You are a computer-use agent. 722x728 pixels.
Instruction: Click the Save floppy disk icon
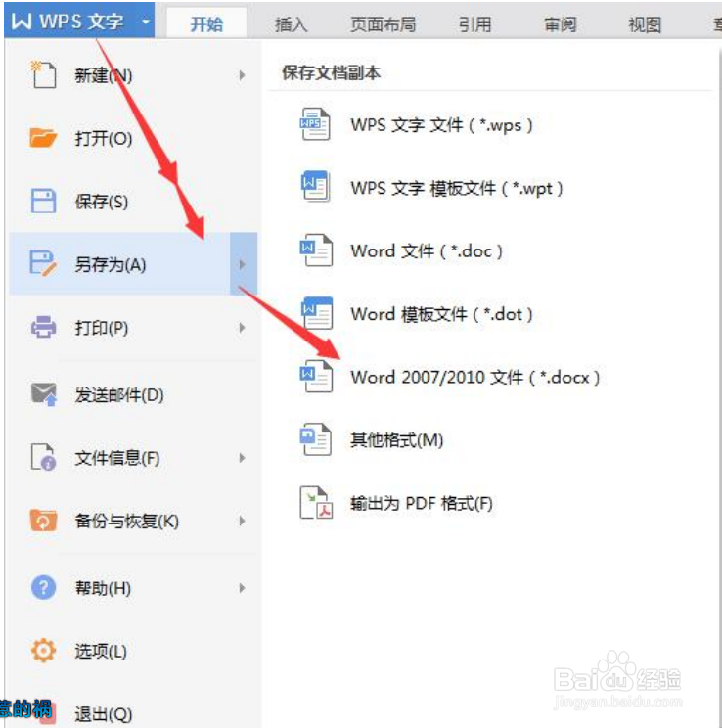(x=43, y=201)
